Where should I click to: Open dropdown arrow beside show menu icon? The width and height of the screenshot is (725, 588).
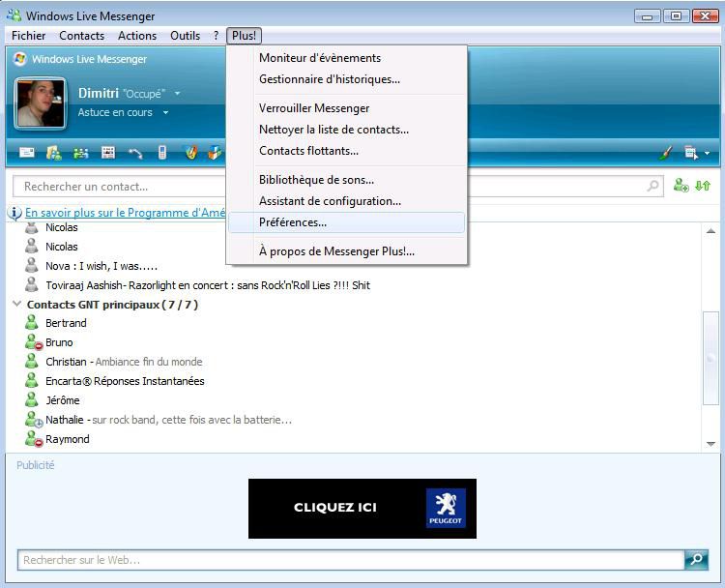coord(707,153)
